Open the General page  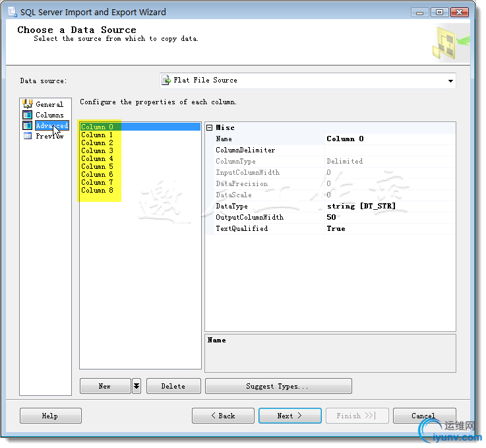[49, 104]
